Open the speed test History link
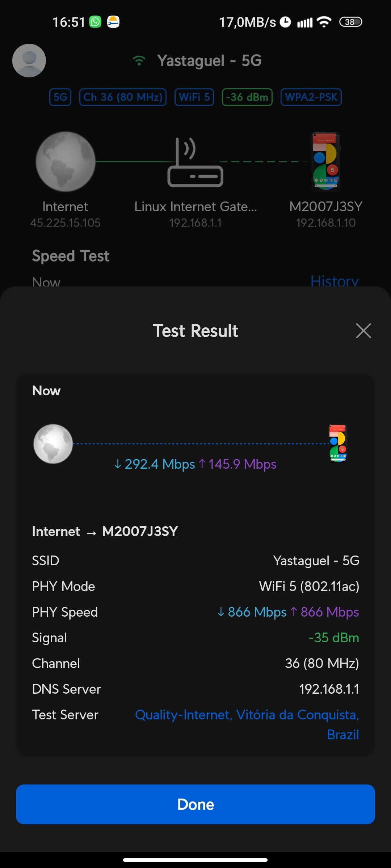391x868 pixels. coord(334,281)
